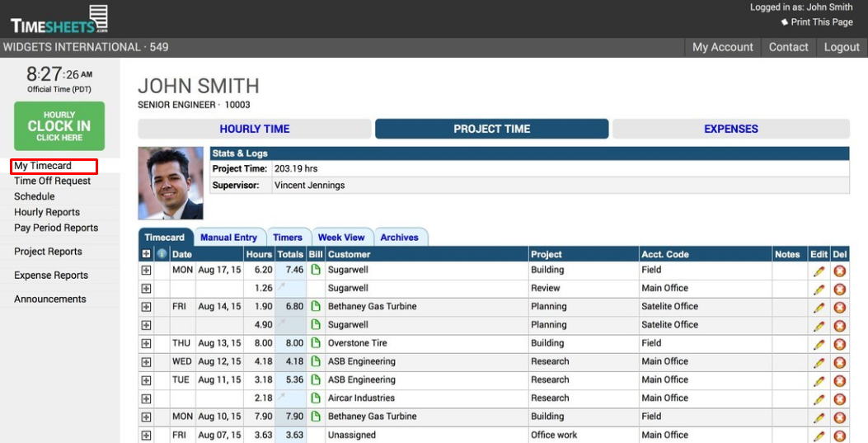Click the bill icon for Bethaney Gas Turbine Planning
Viewport: 868px width, 443px height.
315,307
